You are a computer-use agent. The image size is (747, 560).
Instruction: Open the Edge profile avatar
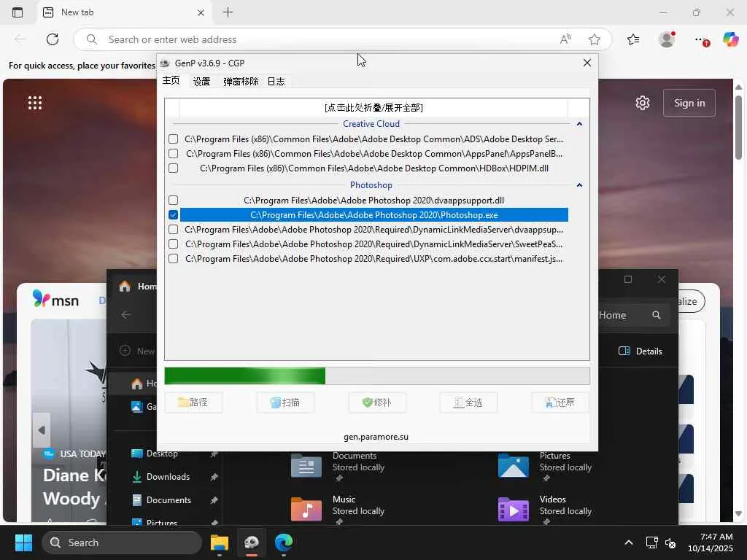[x=667, y=39]
